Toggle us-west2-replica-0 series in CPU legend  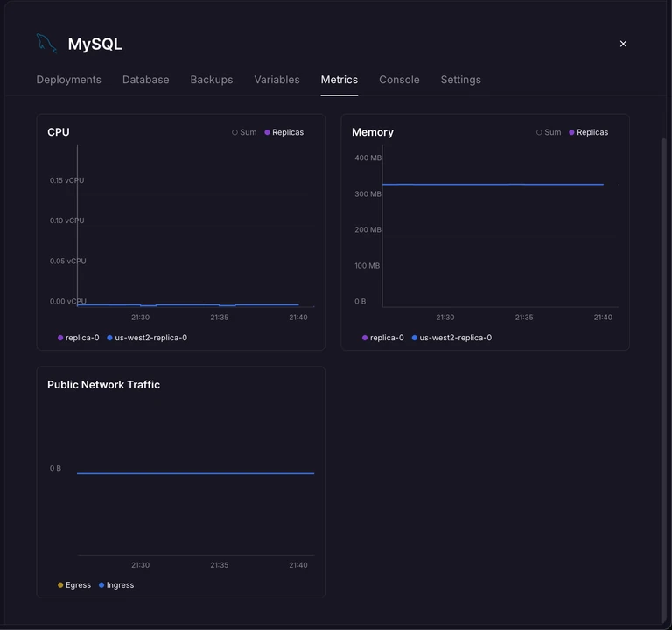[147, 338]
